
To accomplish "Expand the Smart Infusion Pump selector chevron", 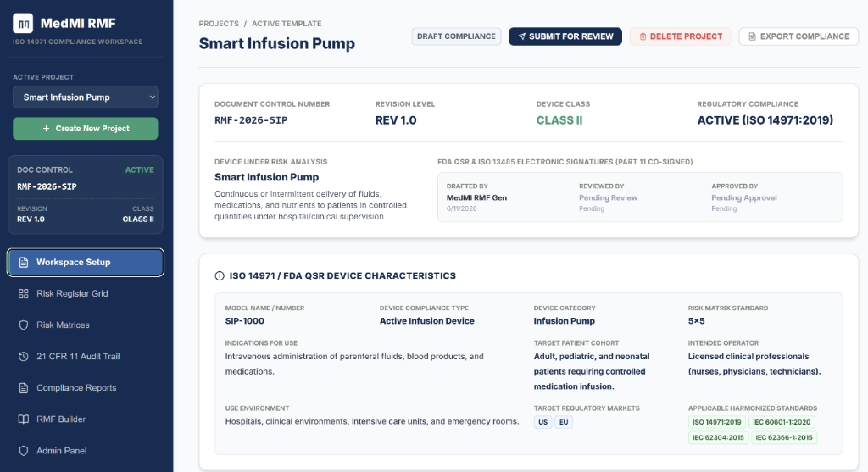I will click(x=153, y=97).
